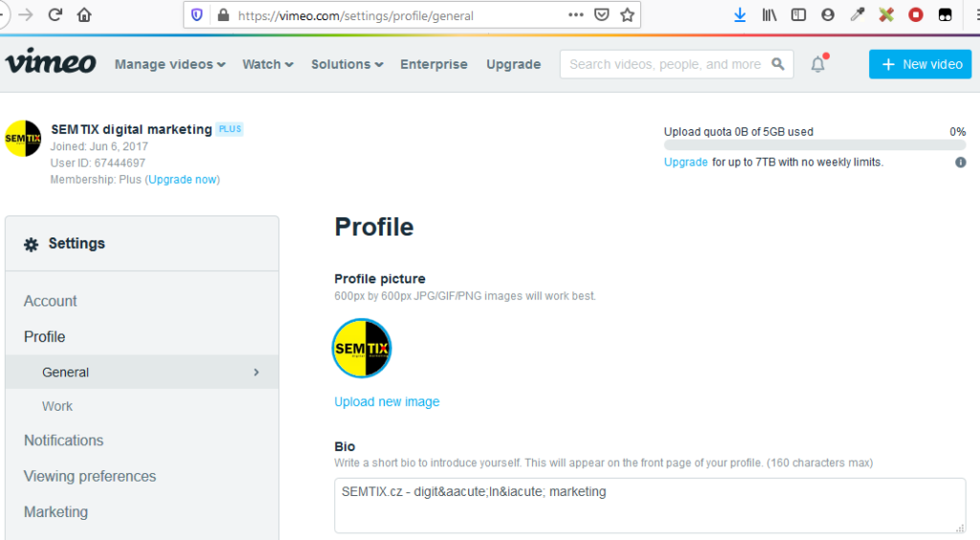The image size is (980, 540).
Task: Open Viewing preferences settings
Action: [90, 476]
